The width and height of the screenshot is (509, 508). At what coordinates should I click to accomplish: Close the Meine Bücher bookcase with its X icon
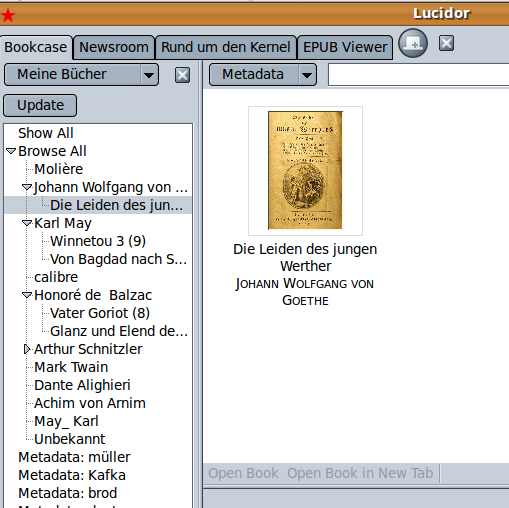pos(182,75)
